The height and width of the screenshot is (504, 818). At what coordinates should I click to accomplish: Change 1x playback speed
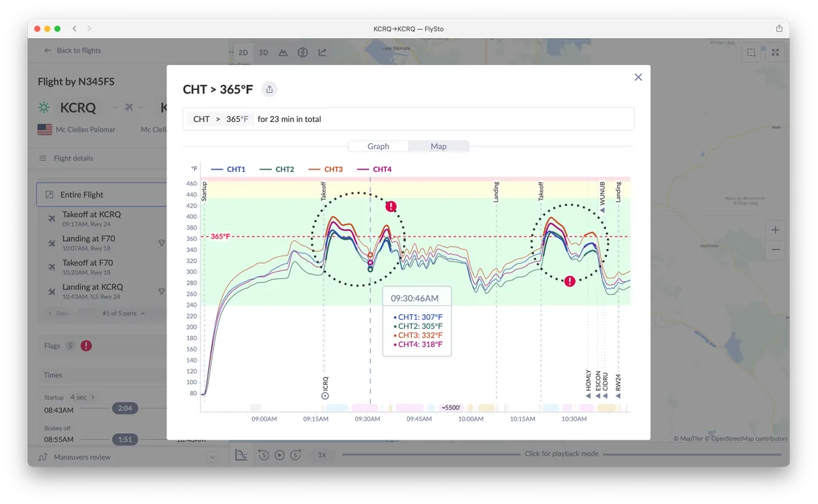click(322, 455)
